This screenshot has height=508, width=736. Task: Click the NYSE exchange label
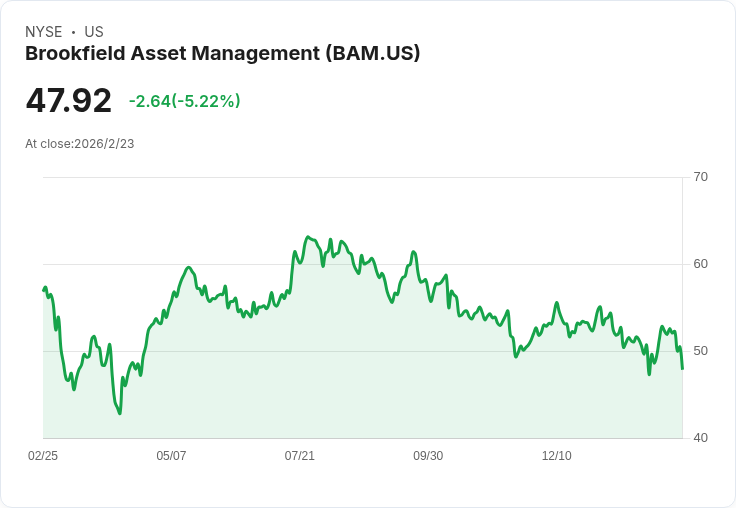pyautogui.click(x=44, y=32)
